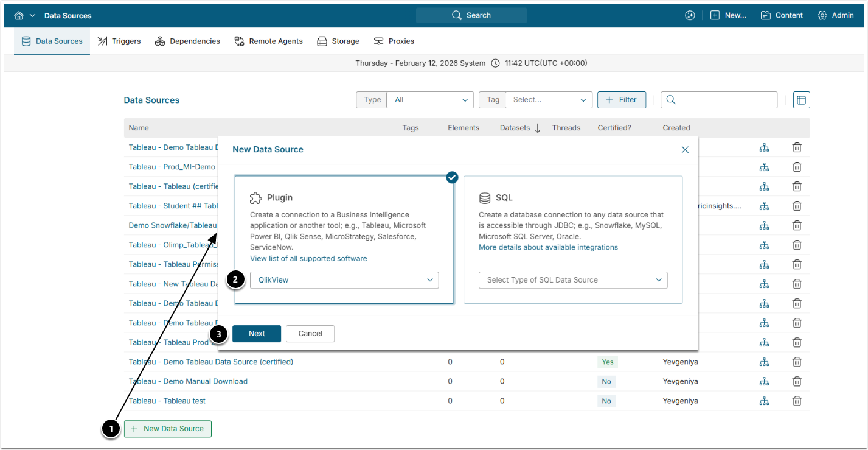Open View list of all supported software link
Image resolution: width=868 pixels, height=450 pixels.
click(308, 258)
